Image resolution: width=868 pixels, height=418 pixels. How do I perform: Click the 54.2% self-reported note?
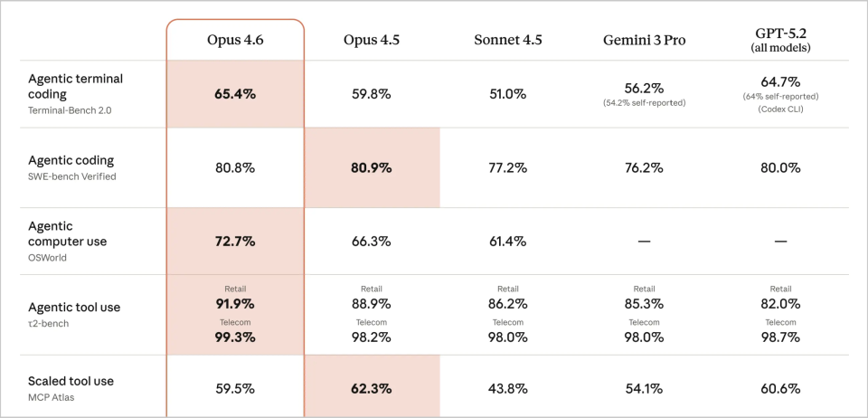pos(644,102)
